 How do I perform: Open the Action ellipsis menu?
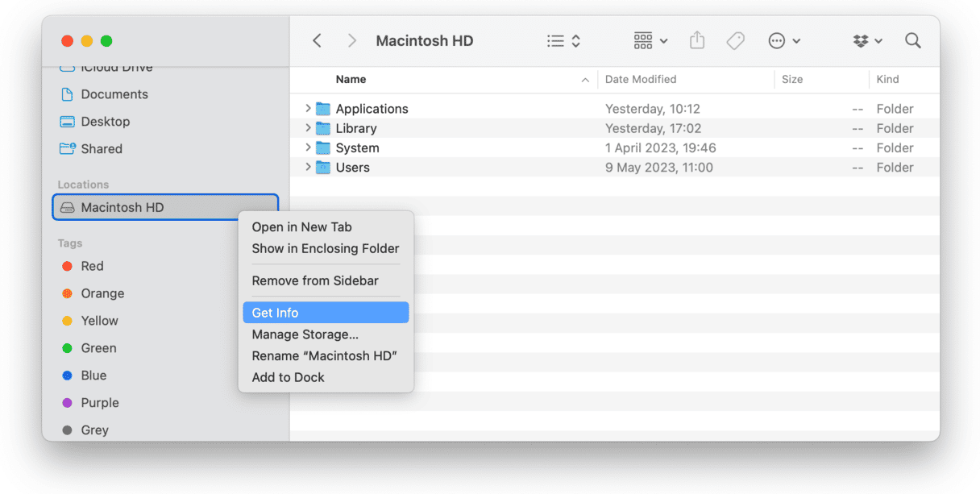pyautogui.click(x=783, y=41)
